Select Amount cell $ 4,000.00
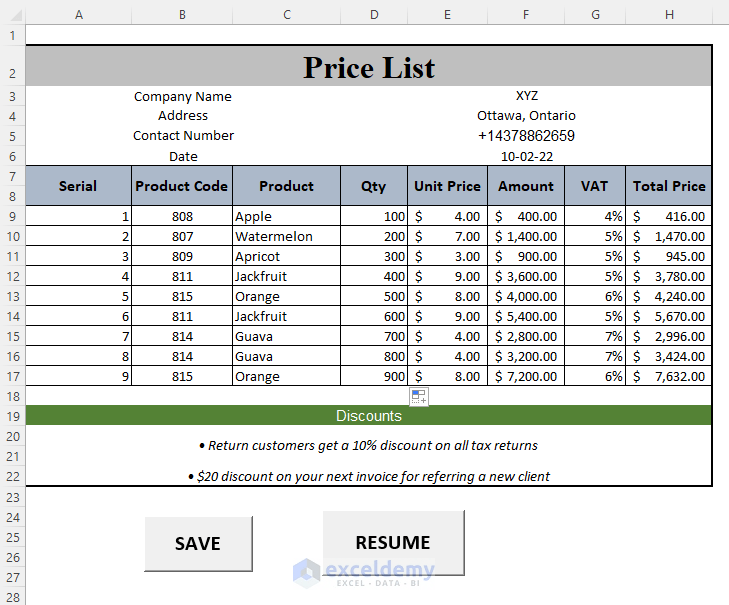Screen dimensions: 729x605 526,296
